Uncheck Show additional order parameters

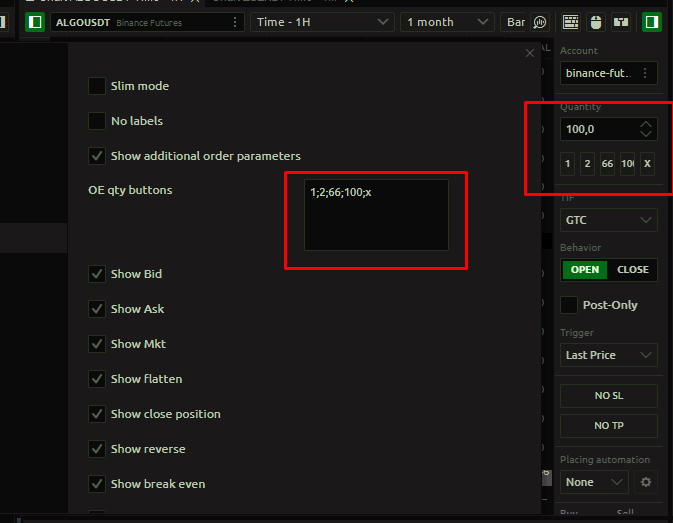pos(97,156)
